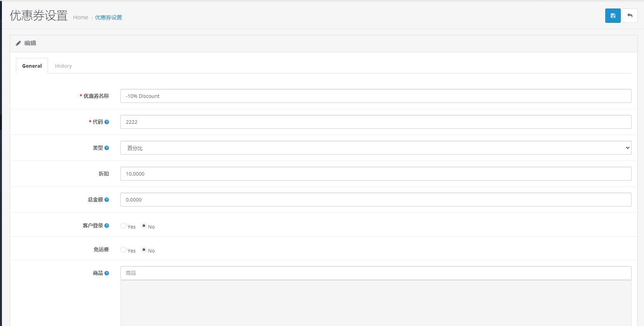Image resolution: width=644 pixels, height=326 pixels.
Task: Click pencil icon in 编辑 panel header
Action: pyautogui.click(x=18, y=43)
